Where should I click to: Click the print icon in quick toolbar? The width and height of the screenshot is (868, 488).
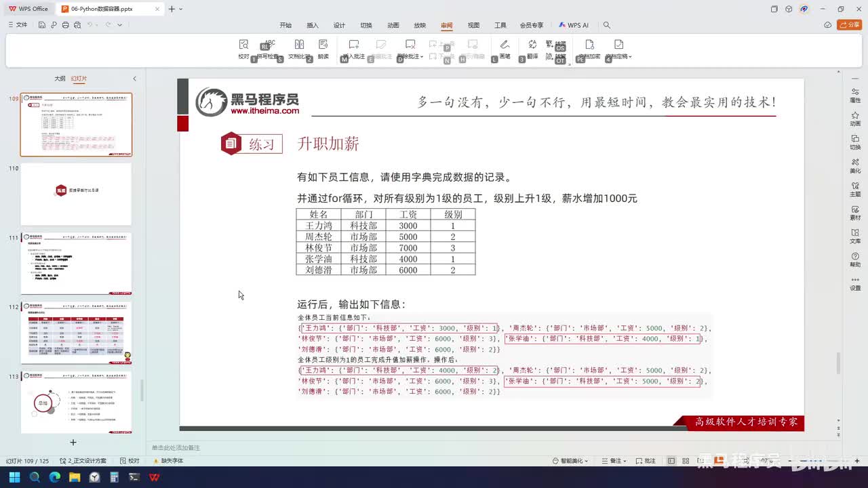65,25
